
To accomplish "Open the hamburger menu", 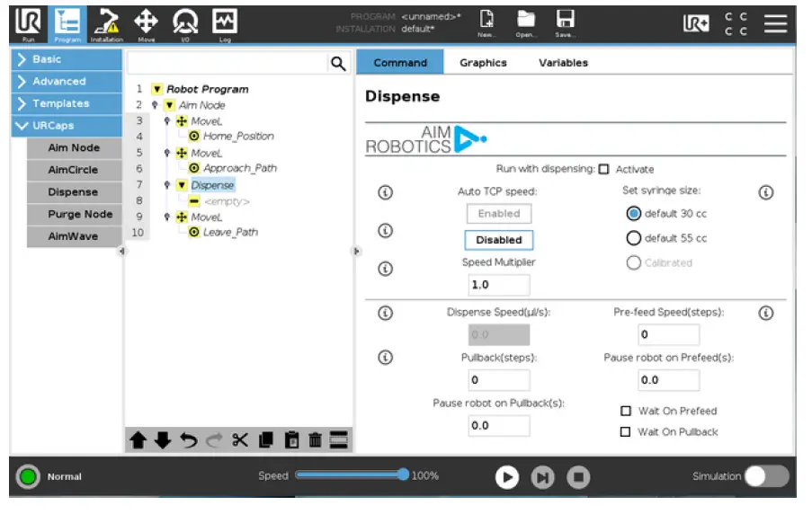I will tap(775, 23).
